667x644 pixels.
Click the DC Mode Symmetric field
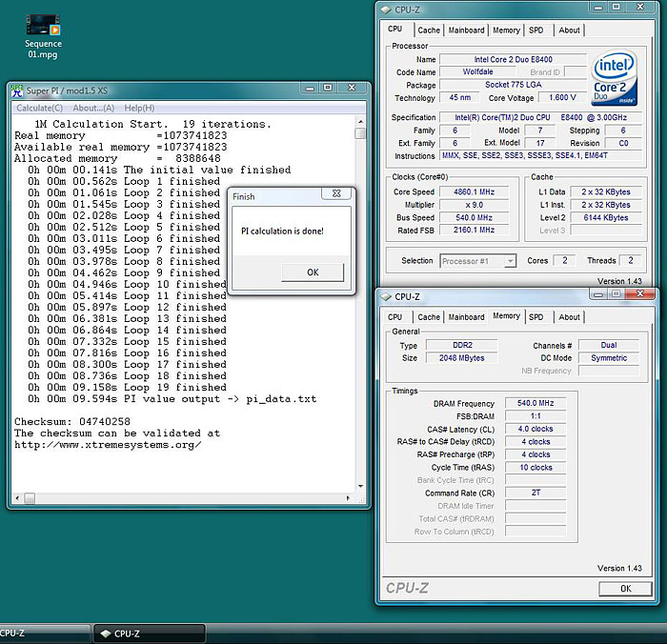(609, 358)
